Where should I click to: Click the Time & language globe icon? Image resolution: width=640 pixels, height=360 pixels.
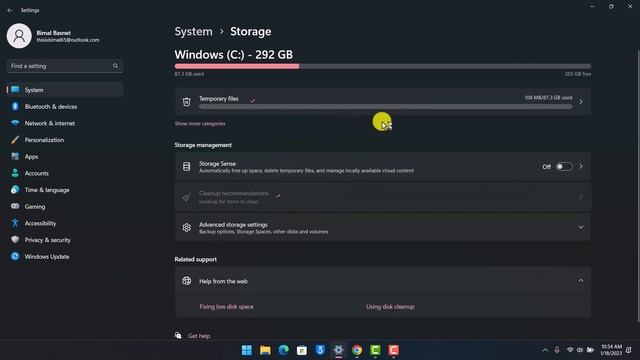click(x=15, y=190)
